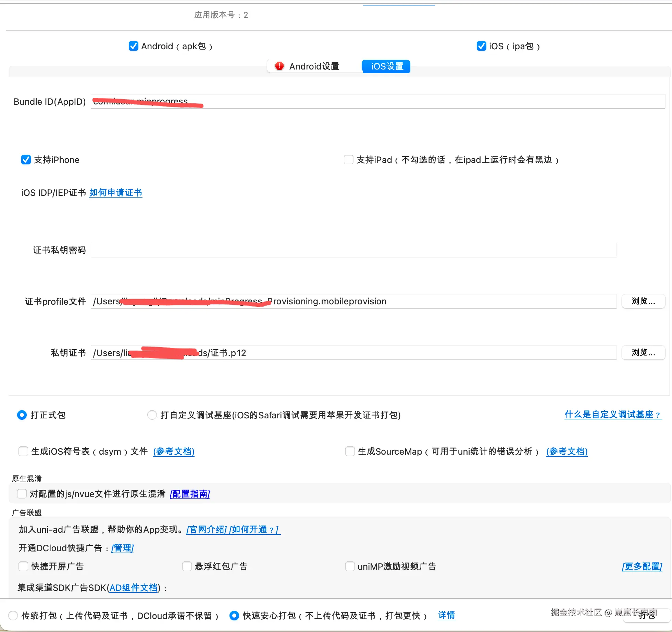This screenshot has width=672, height=632.
Task: Select 打自定义调试基座 packaging mode
Action: pos(152,415)
